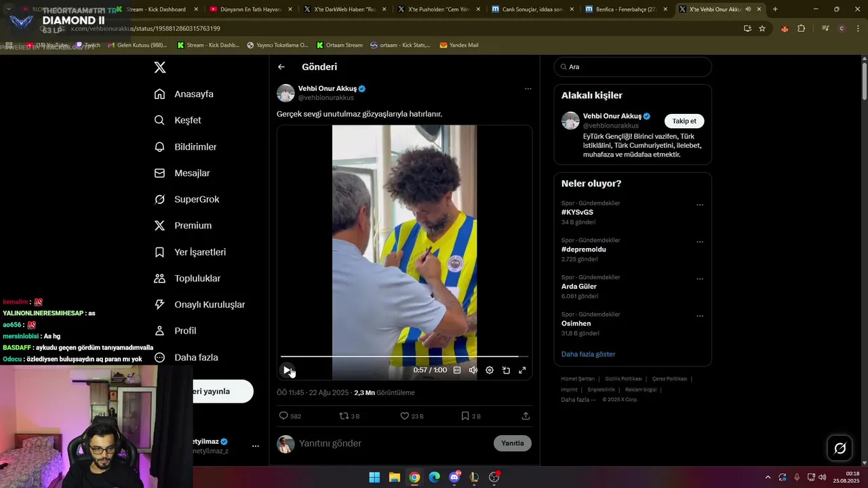Image resolution: width=868 pixels, height=488 pixels.
Task: Enter video fullscreen mode
Action: click(522, 370)
